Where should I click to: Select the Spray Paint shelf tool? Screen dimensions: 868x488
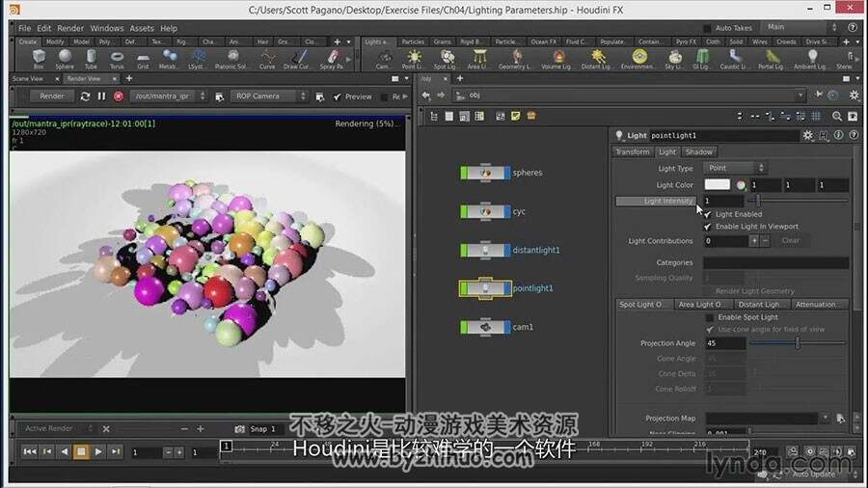coord(332,59)
